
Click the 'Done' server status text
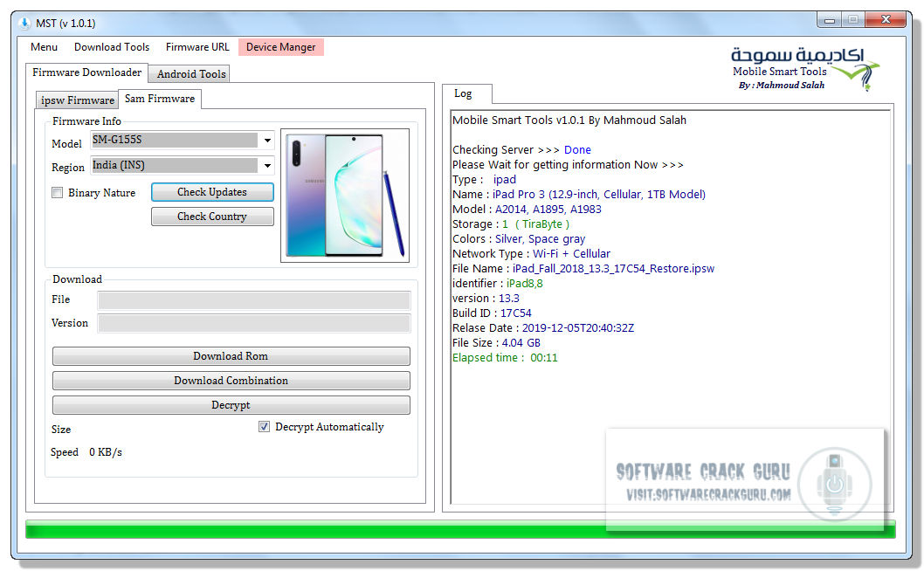[x=577, y=150]
